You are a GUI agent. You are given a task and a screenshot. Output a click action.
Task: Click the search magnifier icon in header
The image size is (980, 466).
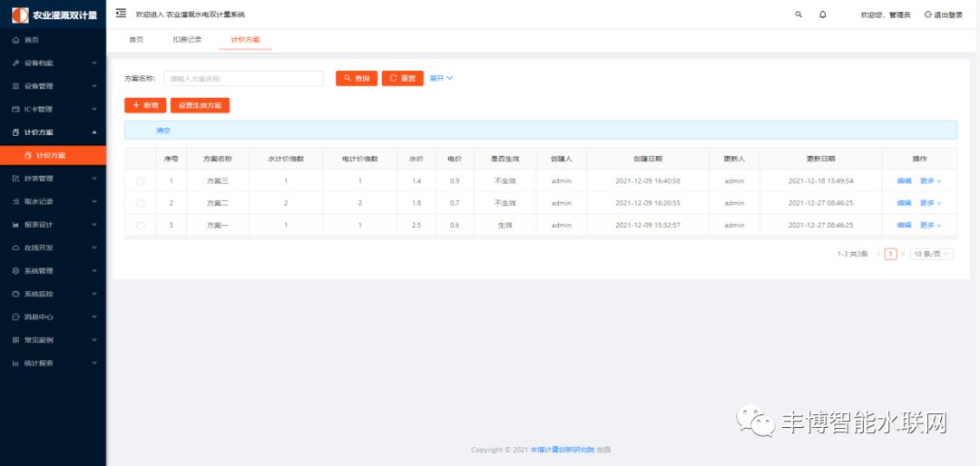tap(799, 15)
